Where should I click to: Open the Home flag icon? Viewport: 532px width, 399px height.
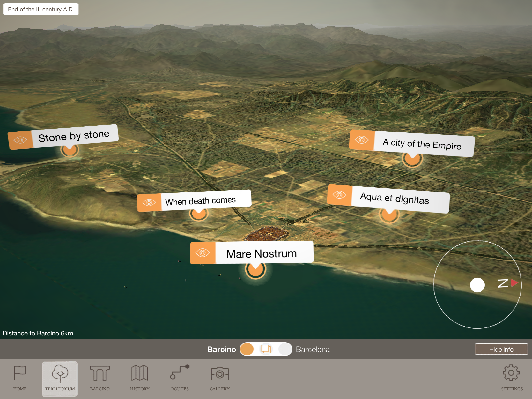click(x=20, y=373)
